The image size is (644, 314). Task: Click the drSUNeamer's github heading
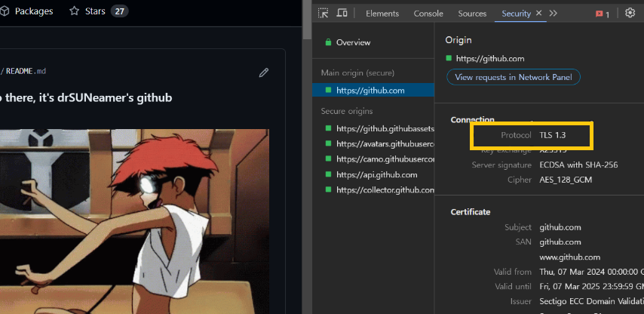[x=115, y=98]
